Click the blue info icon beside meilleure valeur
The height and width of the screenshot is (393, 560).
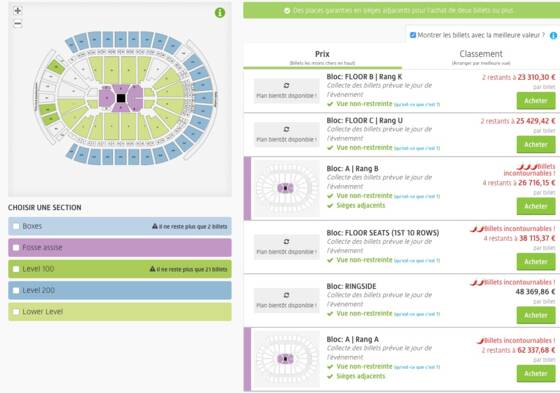(553, 35)
